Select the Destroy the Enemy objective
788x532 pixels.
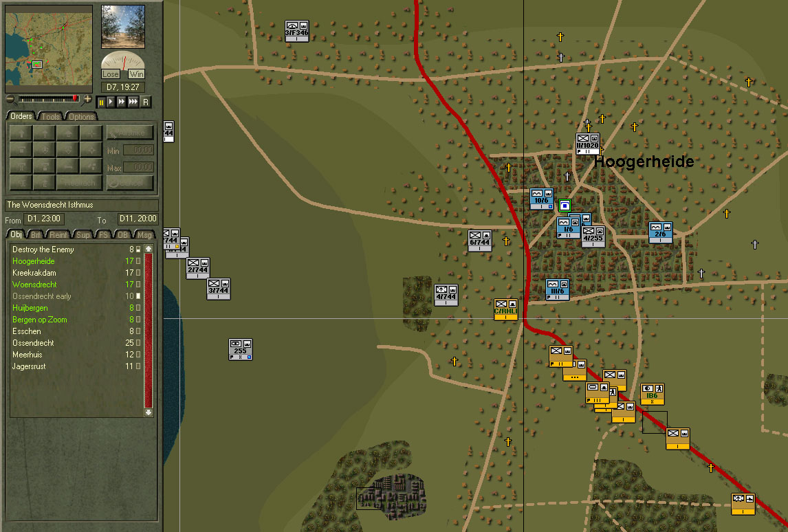[76, 250]
